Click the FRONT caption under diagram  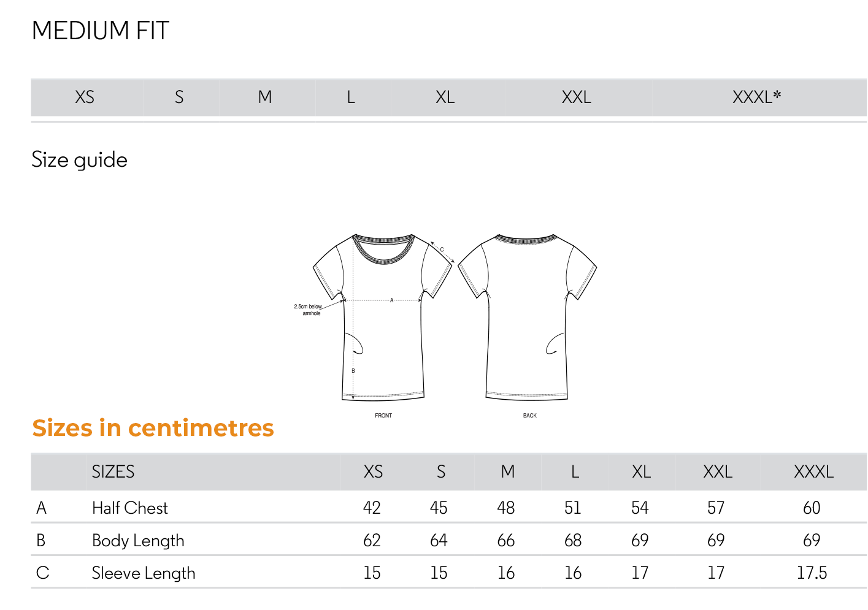pos(383,416)
